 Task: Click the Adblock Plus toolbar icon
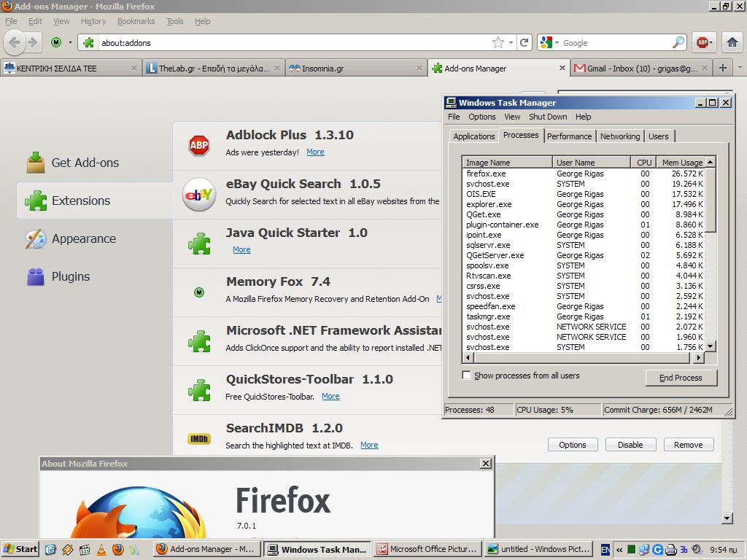pyautogui.click(x=703, y=42)
